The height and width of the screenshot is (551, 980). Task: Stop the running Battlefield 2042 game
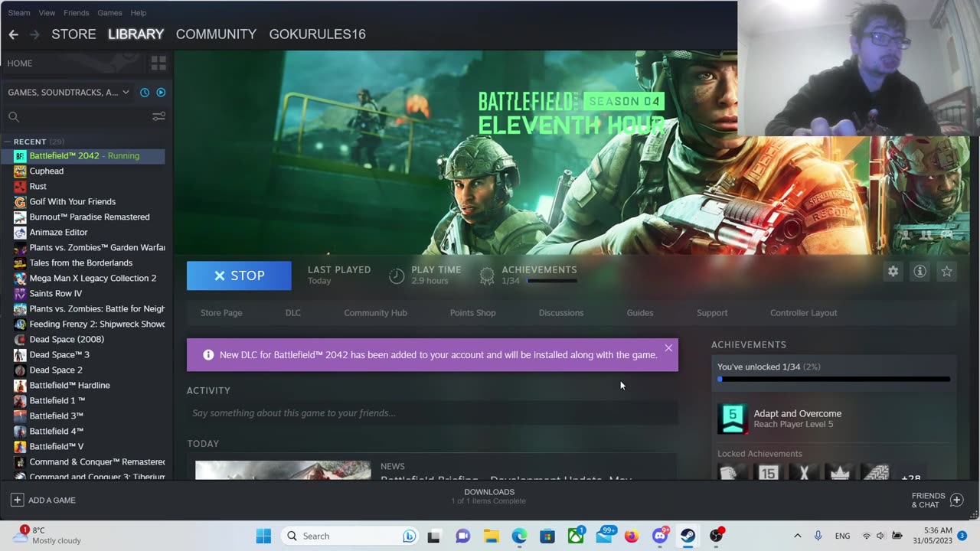tap(239, 275)
